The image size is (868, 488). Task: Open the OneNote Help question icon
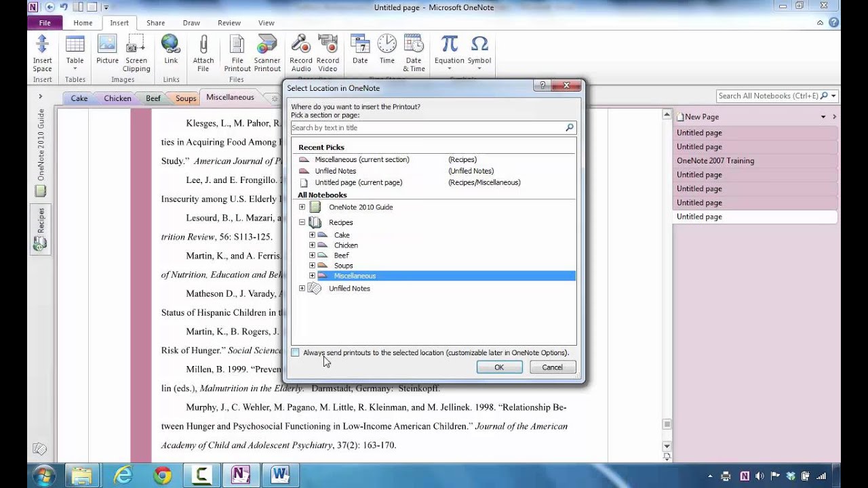[x=834, y=22]
